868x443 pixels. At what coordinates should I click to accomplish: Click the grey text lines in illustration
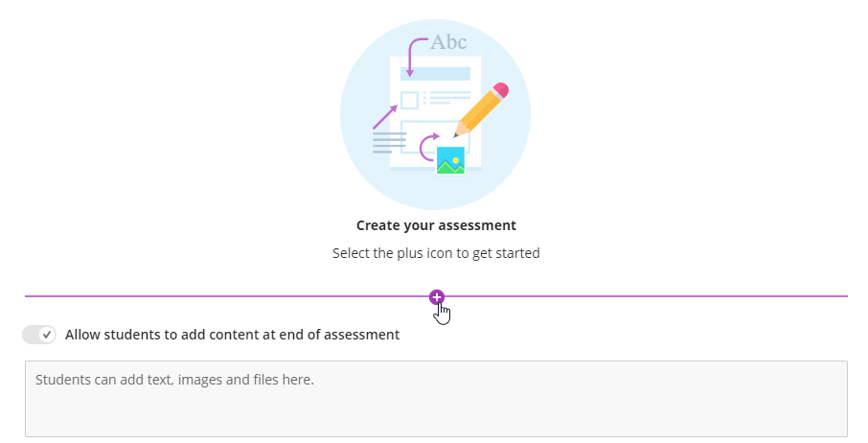tap(388, 142)
